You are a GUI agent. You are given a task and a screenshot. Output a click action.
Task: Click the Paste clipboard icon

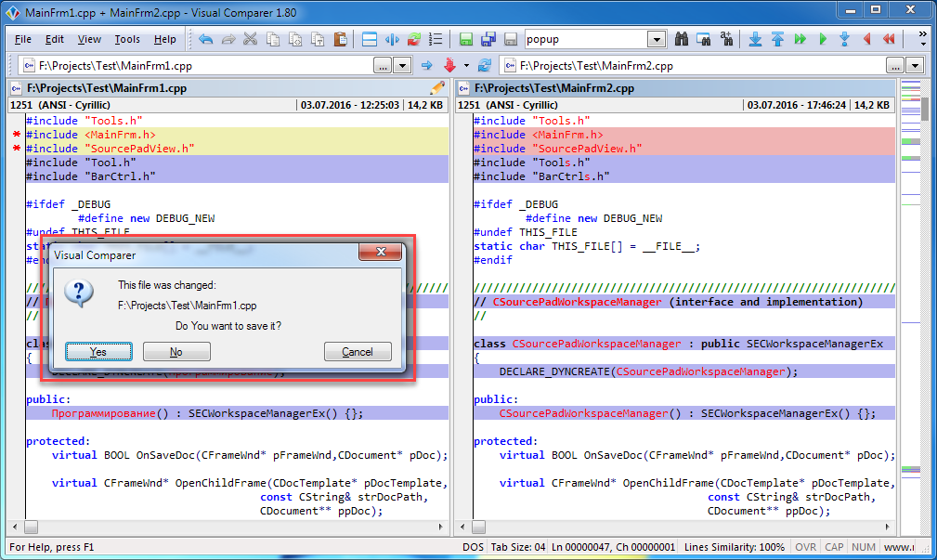(x=340, y=39)
